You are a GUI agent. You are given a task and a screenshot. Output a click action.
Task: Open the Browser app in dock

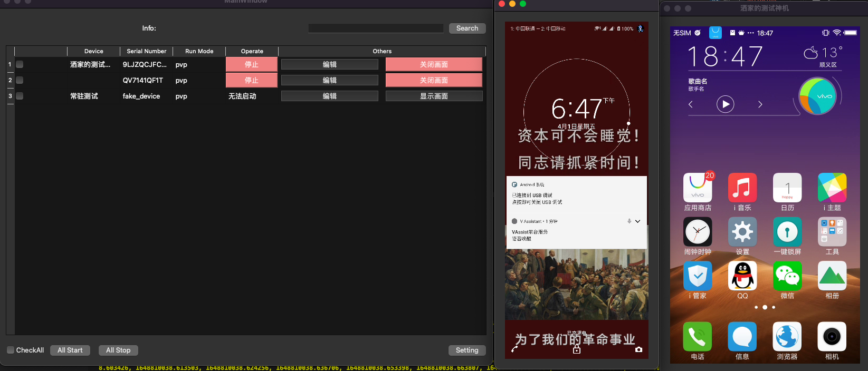pos(787,337)
